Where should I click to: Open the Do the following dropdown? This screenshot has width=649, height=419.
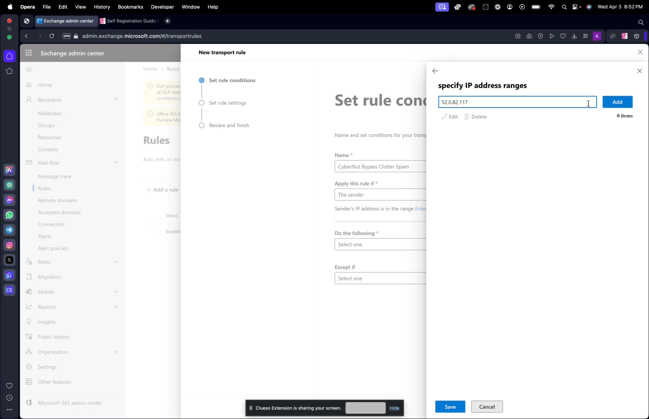tap(379, 244)
